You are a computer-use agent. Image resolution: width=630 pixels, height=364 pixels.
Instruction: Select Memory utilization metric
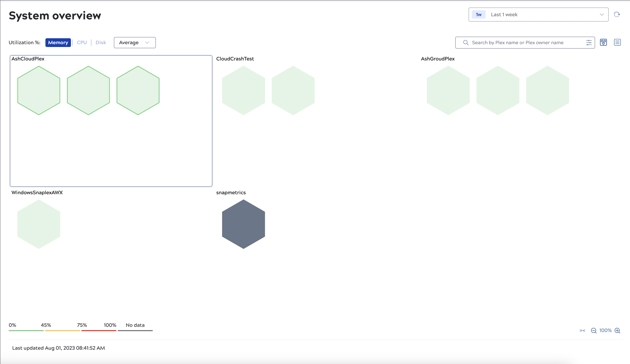click(x=58, y=42)
